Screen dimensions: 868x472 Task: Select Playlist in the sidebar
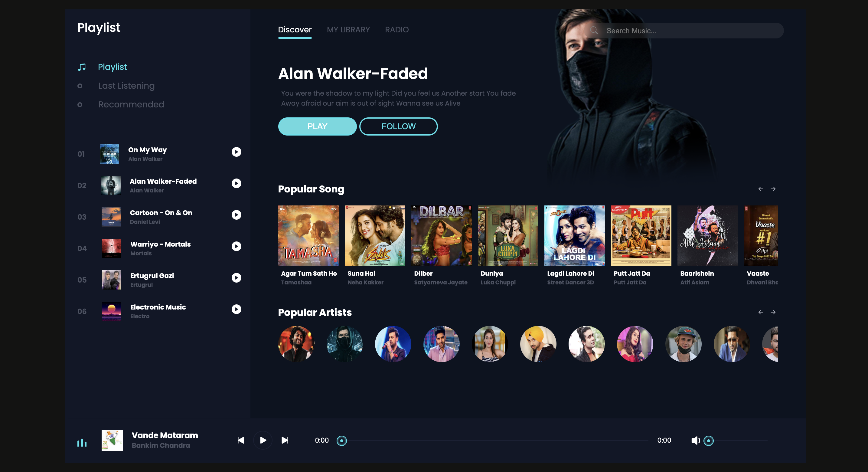(x=113, y=67)
